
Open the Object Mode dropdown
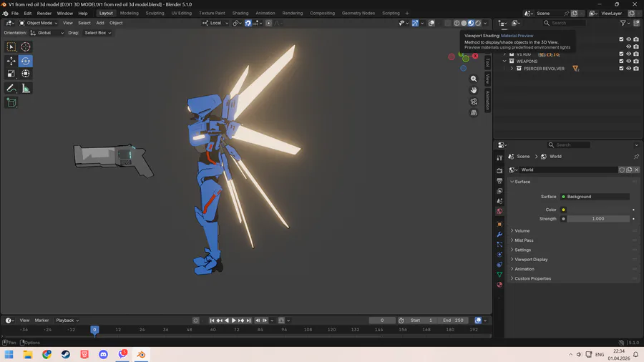click(39, 23)
